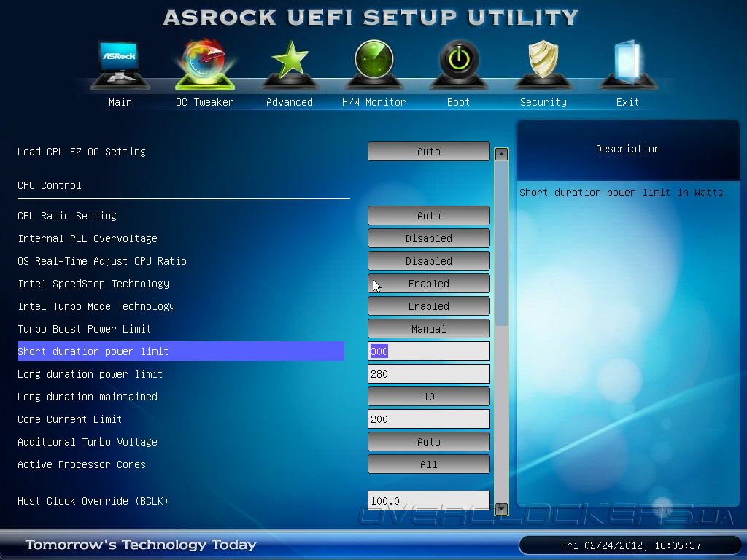Select highlighted Short duration power limit row
This screenshot has width=747, height=560.
[x=181, y=351]
